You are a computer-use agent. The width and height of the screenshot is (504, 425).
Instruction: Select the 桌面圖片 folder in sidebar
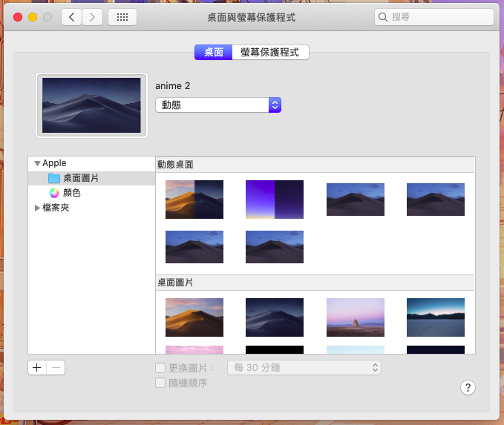(x=80, y=178)
